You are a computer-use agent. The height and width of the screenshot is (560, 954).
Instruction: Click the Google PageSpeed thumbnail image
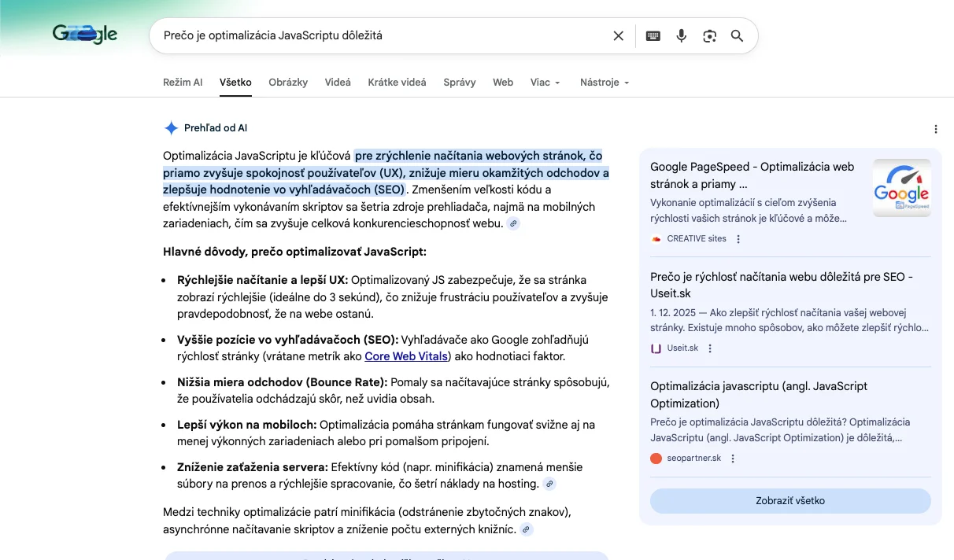click(901, 188)
